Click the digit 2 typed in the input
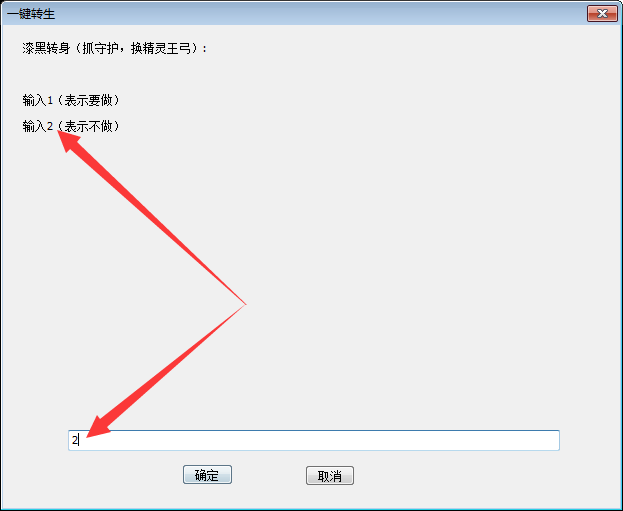Screen dimensions: 623x511 click(75, 440)
